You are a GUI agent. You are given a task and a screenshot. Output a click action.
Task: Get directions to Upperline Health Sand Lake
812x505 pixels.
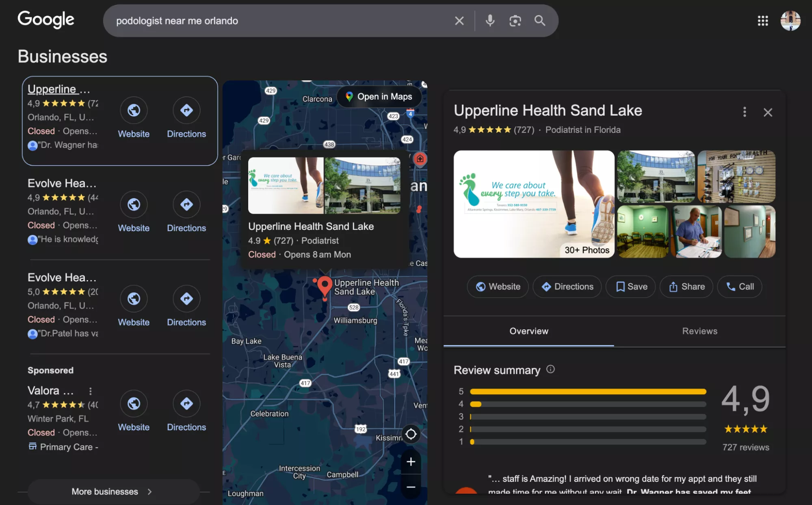coord(567,287)
